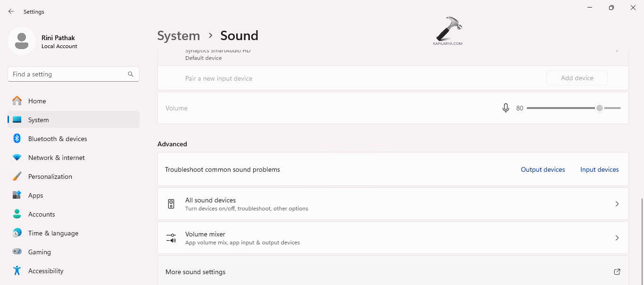644x285 pixels.
Task: Expand the Volume mixer options
Action: pyautogui.click(x=394, y=237)
